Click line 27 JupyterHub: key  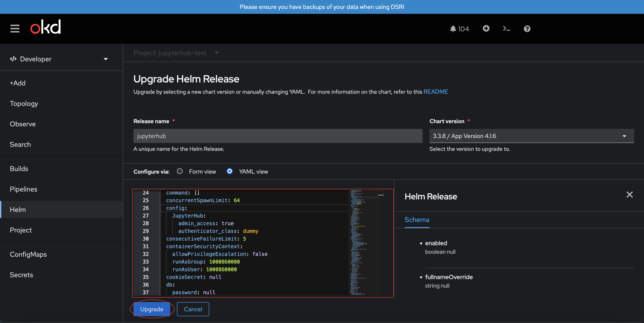189,216
